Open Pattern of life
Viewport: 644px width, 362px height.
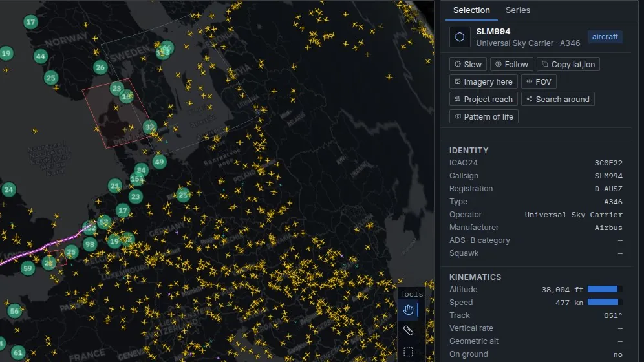484,117
